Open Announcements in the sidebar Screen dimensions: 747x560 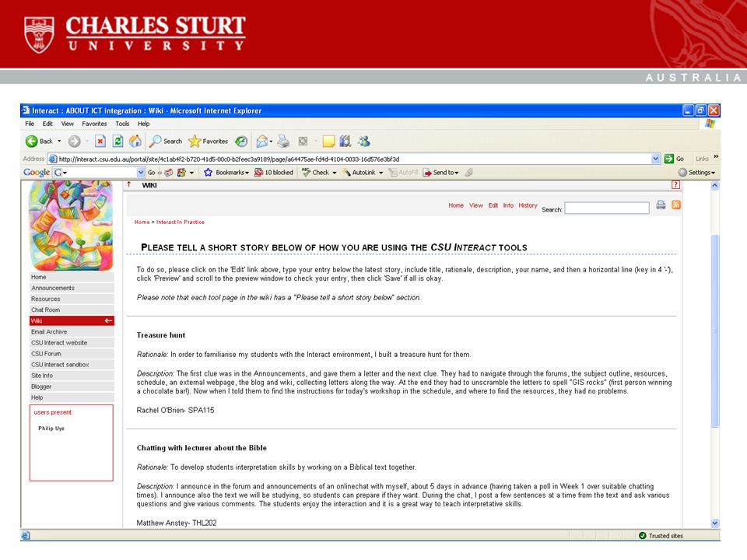pos(72,288)
